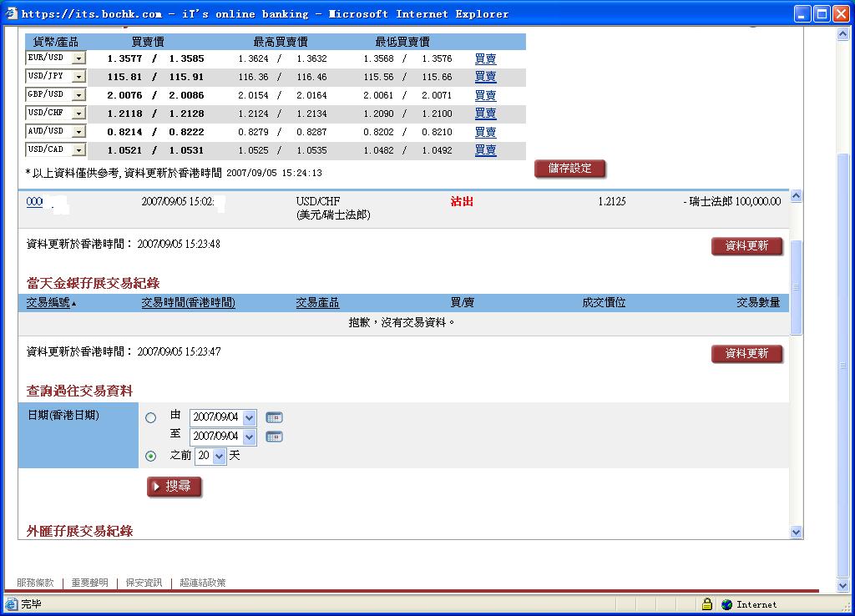The height and width of the screenshot is (616, 855).
Task: Click 最高買賣價 column header
Action: 281,42
